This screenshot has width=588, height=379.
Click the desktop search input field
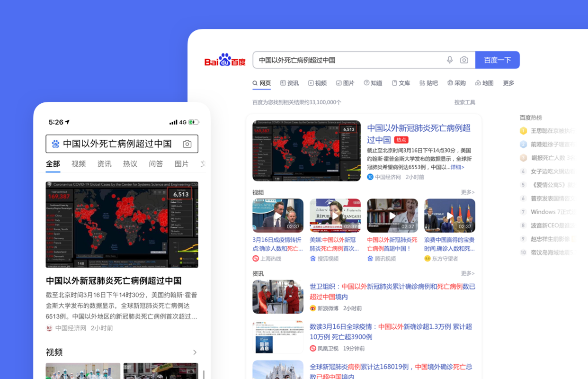(364, 60)
